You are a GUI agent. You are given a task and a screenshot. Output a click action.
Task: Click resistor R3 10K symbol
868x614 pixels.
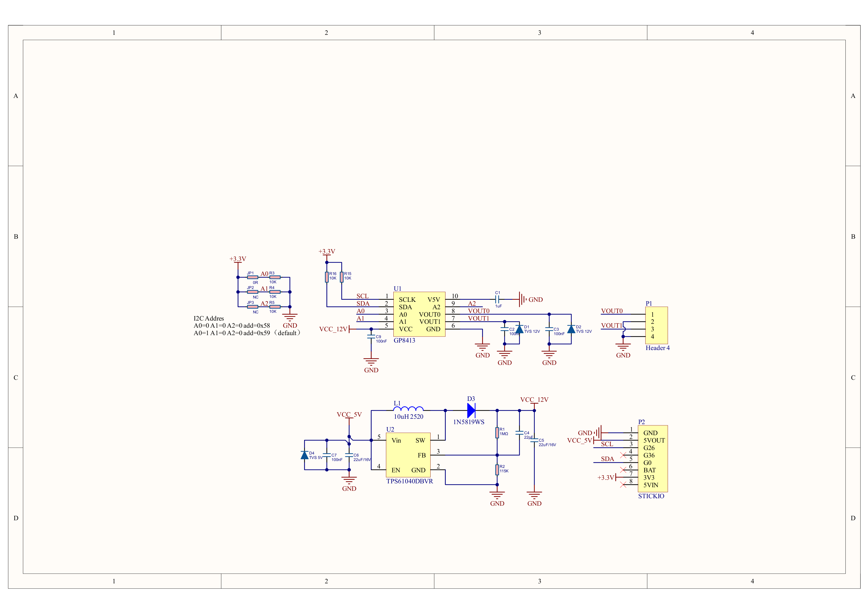(275, 277)
